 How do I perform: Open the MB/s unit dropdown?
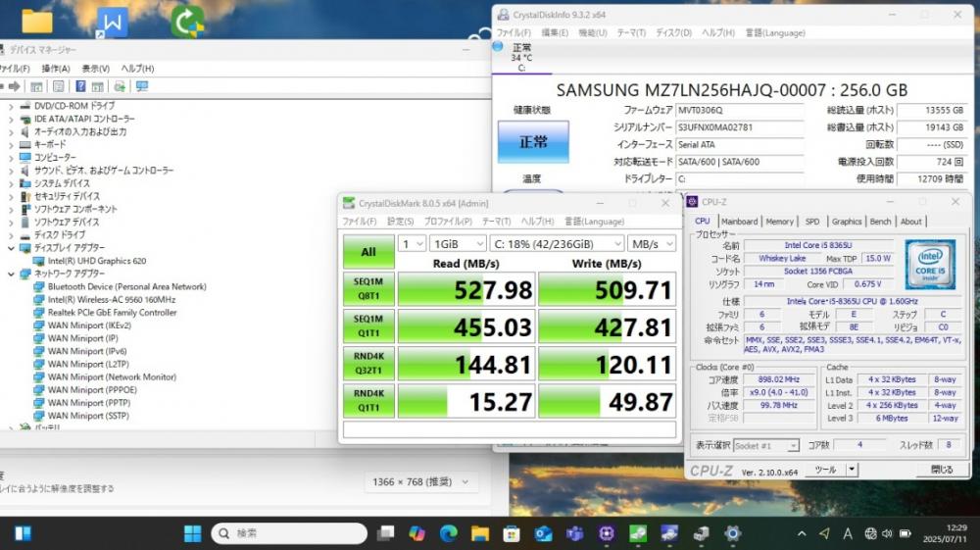(x=652, y=244)
